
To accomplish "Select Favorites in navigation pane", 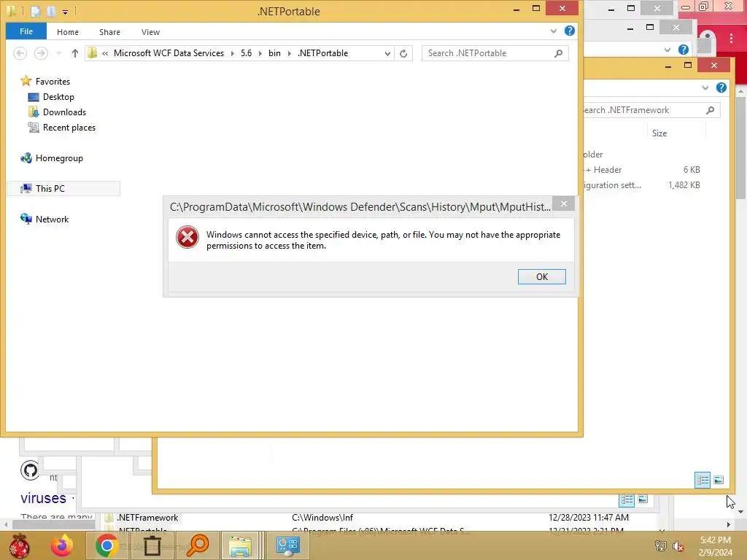I will click(x=53, y=82).
